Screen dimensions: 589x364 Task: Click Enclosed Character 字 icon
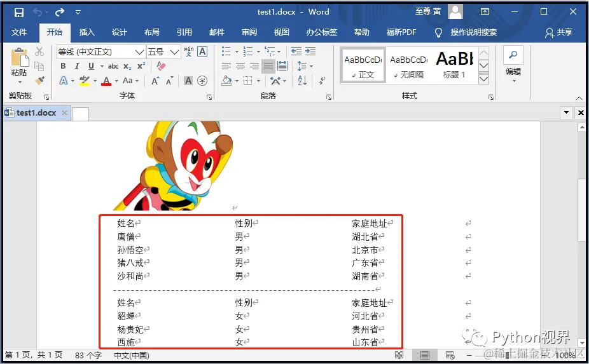pyautogui.click(x=202, y=80)
